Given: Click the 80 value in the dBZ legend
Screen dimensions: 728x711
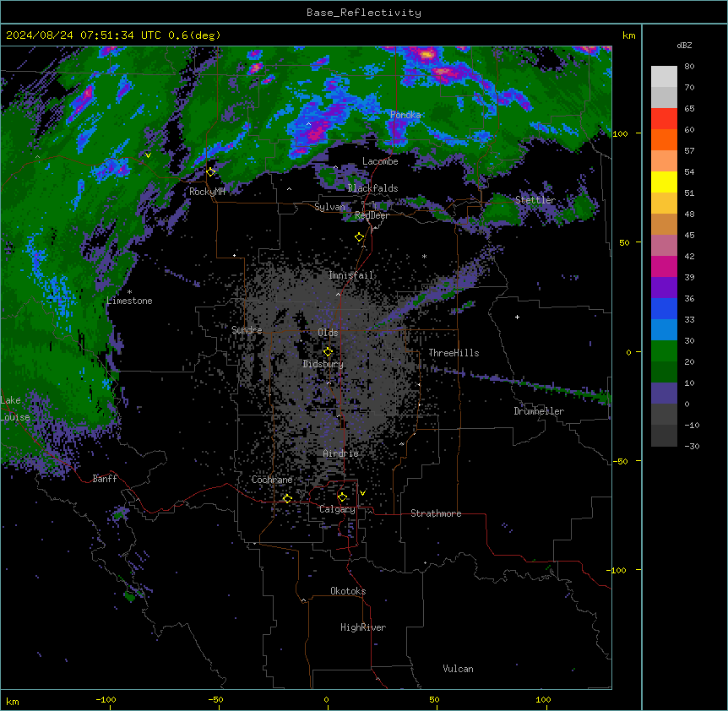Looking at the screenshot, I should tap(689, 67).
